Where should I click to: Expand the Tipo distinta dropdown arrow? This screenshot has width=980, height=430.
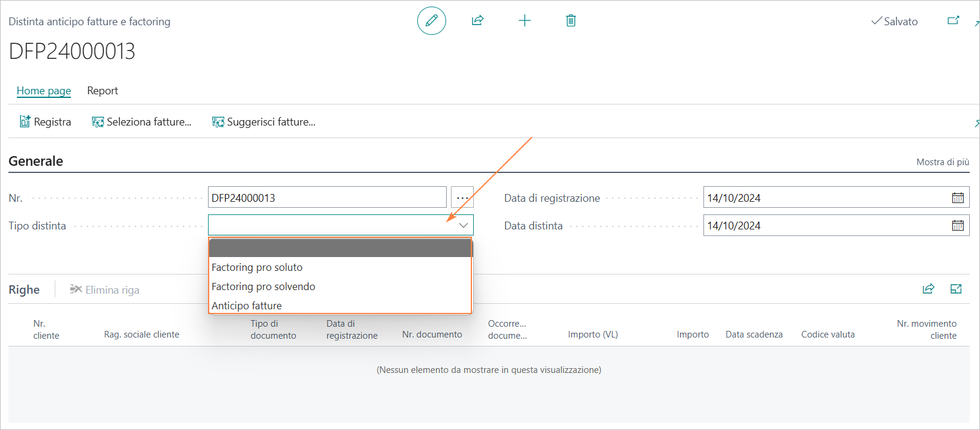[464, 225]
